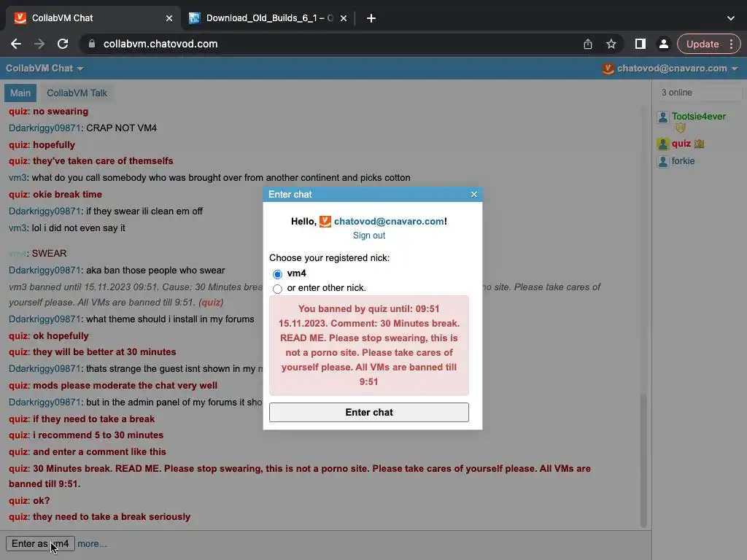Click the quiz nick in 'ok?' message

[18, 500]
